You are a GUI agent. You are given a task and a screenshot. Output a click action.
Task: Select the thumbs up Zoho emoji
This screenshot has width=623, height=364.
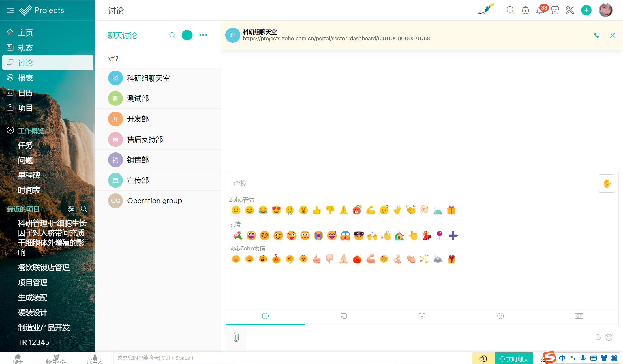pyautogui.click(x=317, y=210)
